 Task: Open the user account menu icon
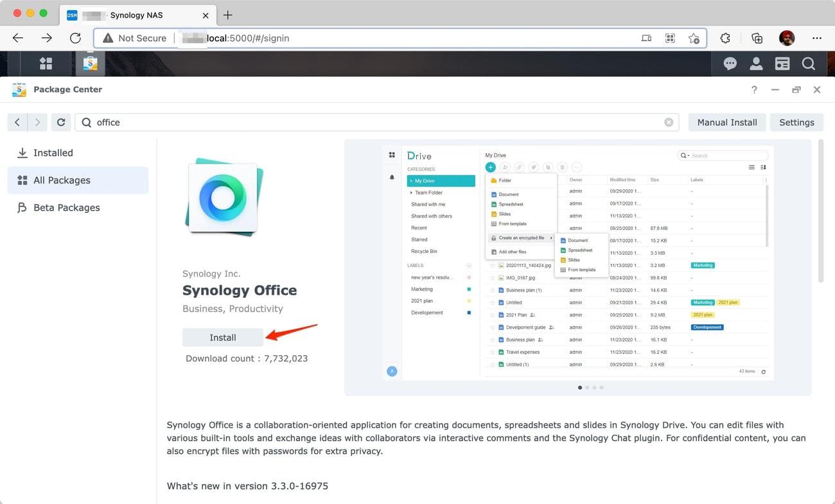(x=756, y=63)
